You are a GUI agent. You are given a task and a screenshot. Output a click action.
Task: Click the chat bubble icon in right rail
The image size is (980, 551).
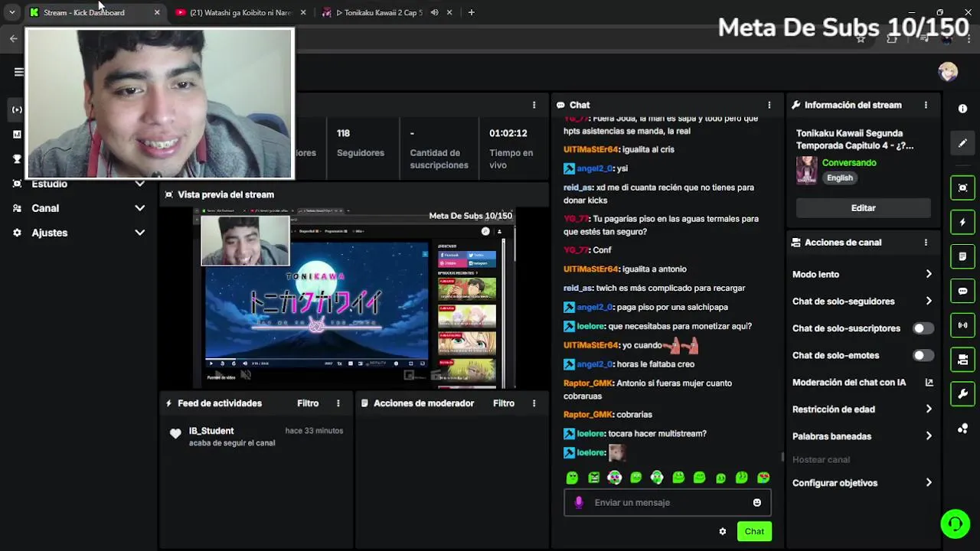(962, 291)
